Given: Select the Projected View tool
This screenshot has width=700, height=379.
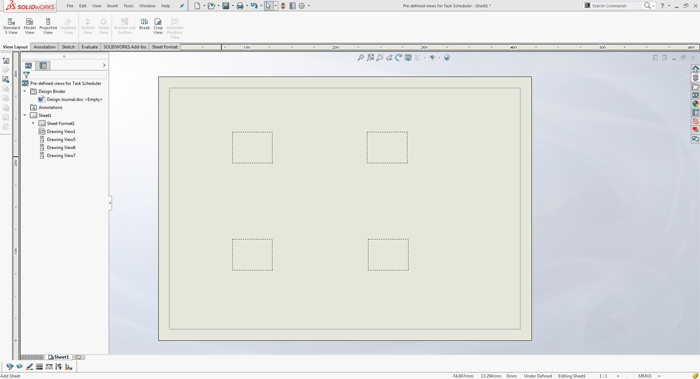Looking at the screenshot, I should tap(48, 26).
